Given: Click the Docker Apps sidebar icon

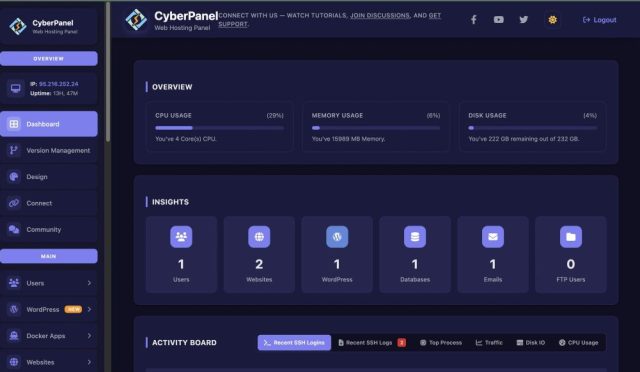Looking at the screenshot, I should click(14, 336).
